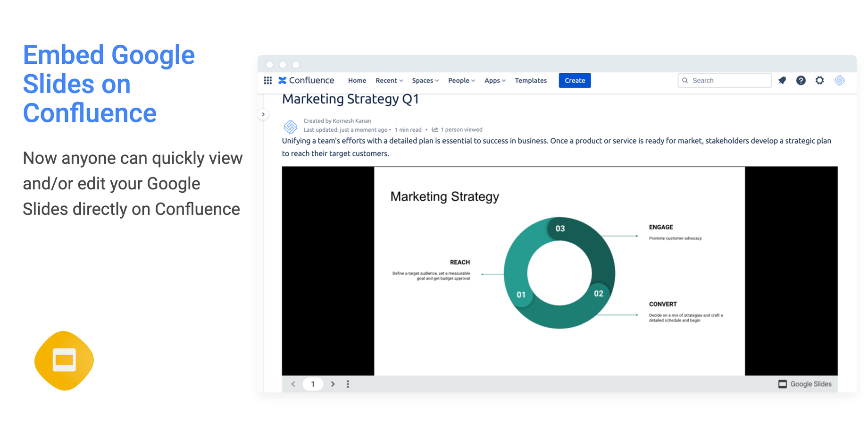Viewport: 868px width, 425px height.
Task: Open the Home menu item
Action: (357, 81)
